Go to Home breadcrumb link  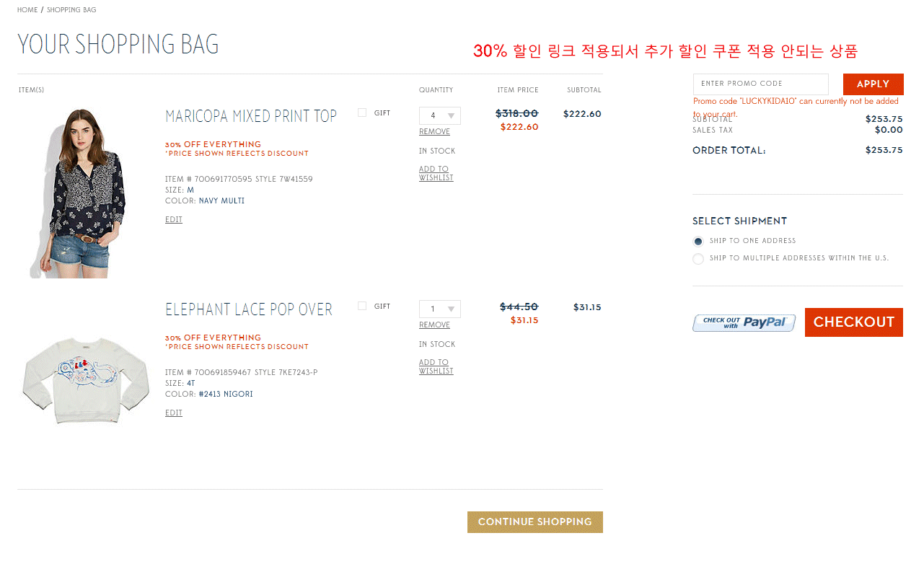coord(27,10)
